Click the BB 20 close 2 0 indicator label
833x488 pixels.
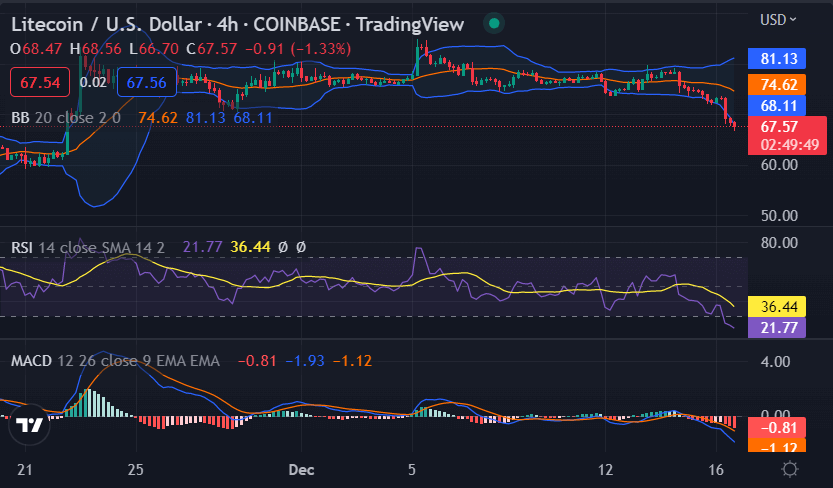[66, 117]
